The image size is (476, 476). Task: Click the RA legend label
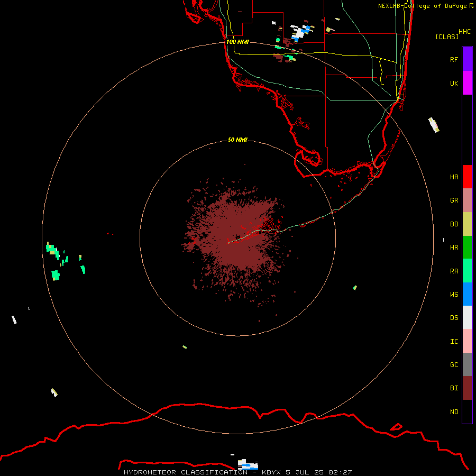pyautogui.click(x=454, y=271)
